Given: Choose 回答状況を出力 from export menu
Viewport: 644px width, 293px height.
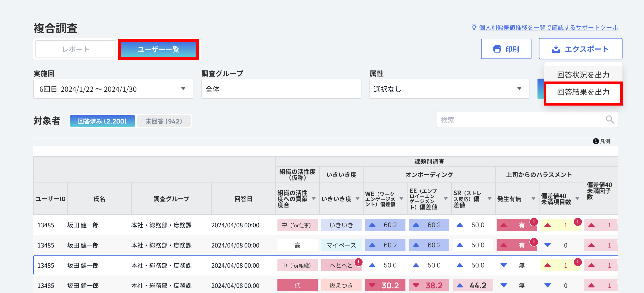Looking at the screenshot, I should [583, 75].
